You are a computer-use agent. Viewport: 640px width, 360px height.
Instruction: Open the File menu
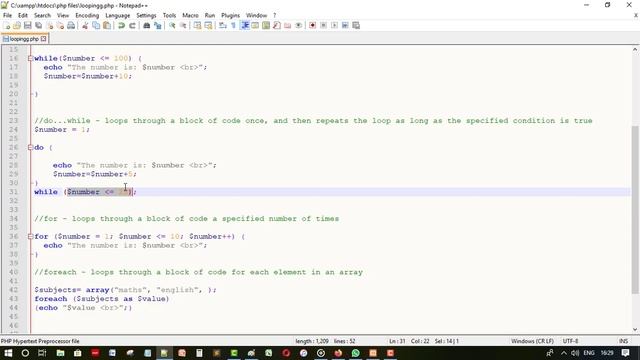point(7,15)
